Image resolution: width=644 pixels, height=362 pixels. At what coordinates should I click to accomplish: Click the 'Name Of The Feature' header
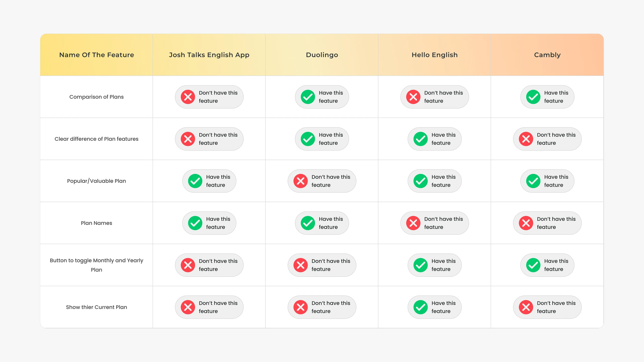click(97, 55)
